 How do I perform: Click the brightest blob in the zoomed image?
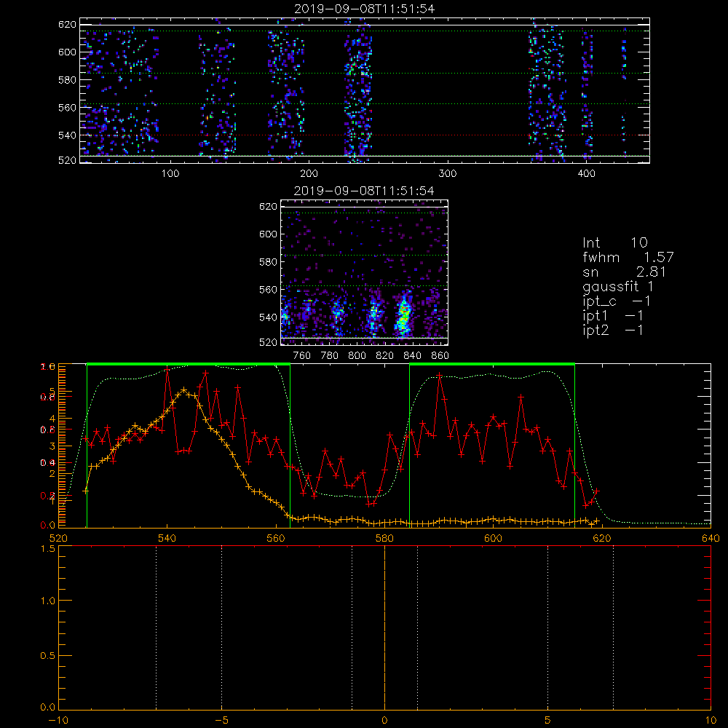click(403, 315)
